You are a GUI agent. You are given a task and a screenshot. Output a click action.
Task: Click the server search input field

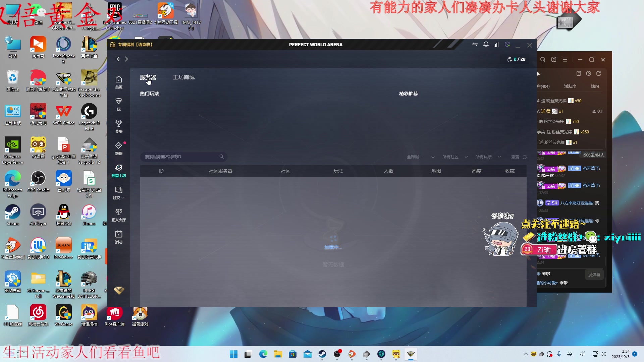click(183, 157)
